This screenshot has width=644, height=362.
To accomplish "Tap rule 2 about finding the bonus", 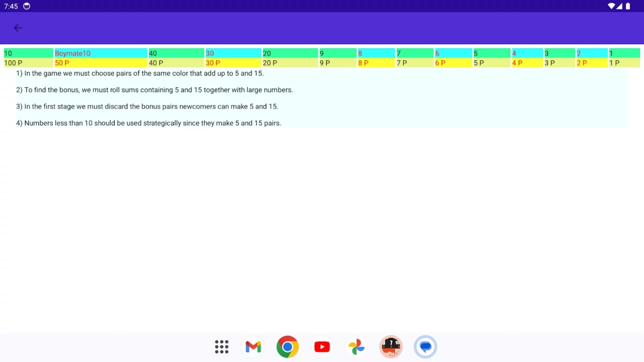I will [154, 90].
